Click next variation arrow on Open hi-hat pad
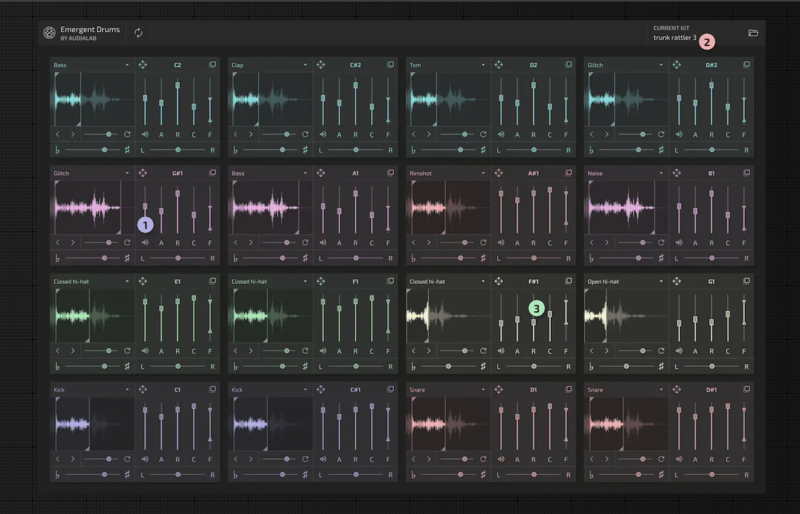The height and width of the screenshot is (514, 800). pyautogui.click(x=606, y=351)
